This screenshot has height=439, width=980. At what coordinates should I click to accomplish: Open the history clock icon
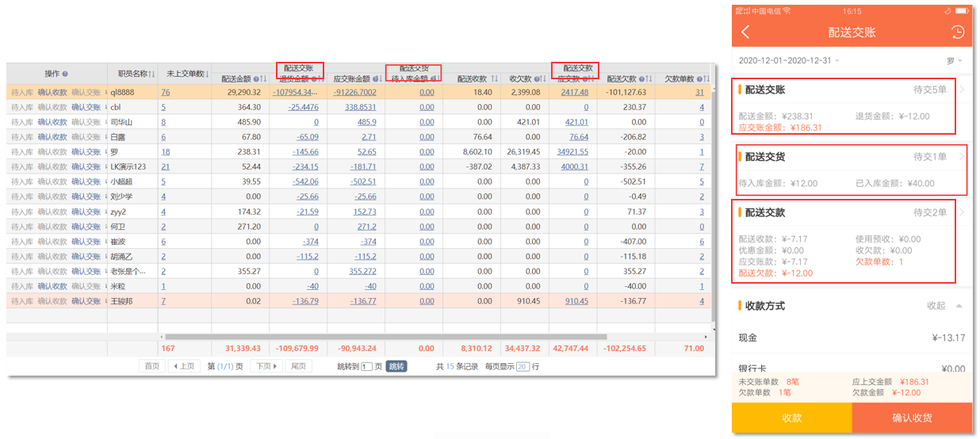(x=958, y=32)
